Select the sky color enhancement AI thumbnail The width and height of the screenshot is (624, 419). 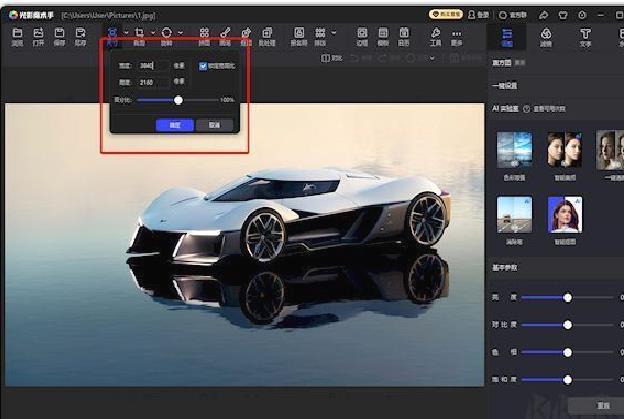coord(514,150)
